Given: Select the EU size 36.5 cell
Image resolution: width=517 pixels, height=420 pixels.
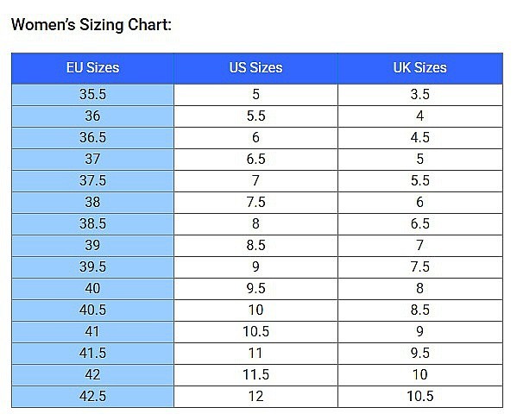Looking at the screenshot, I should pos(92,138).
